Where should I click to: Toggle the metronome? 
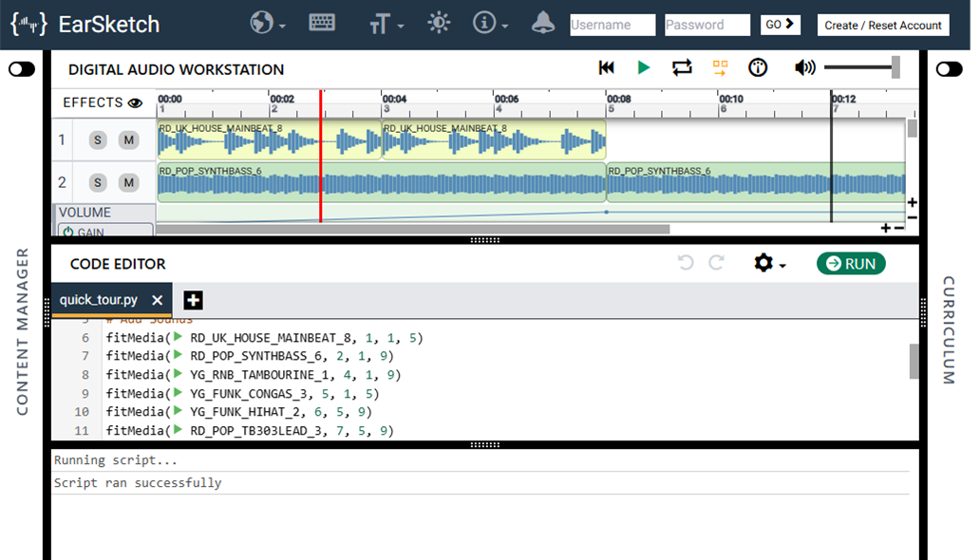click(x=758, y=67)
